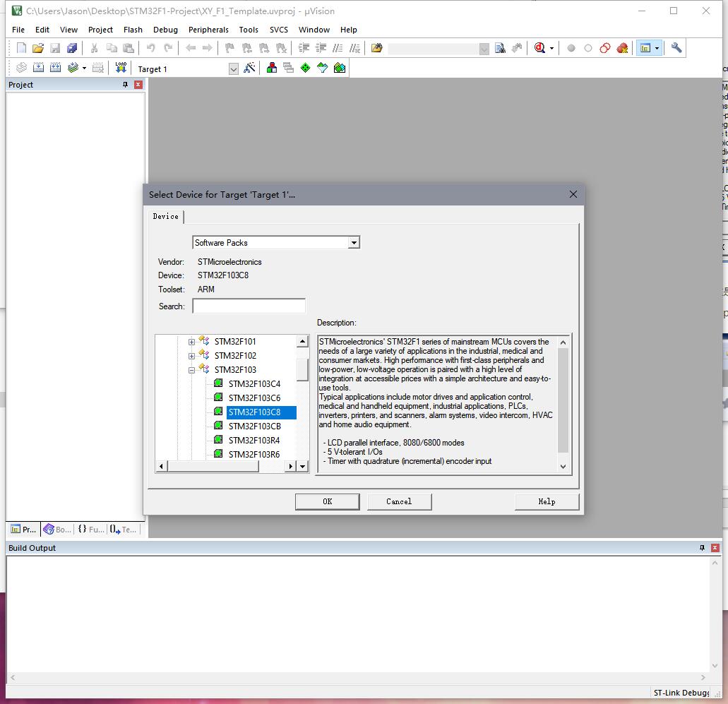Select STM32F103CB in the device tree

pos(254,426)
